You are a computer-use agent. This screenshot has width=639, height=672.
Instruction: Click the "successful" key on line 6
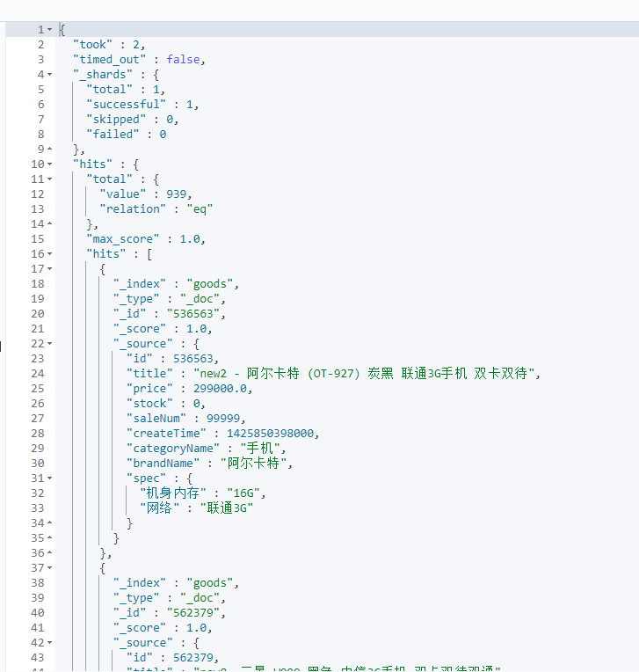(x=126, y=104)
